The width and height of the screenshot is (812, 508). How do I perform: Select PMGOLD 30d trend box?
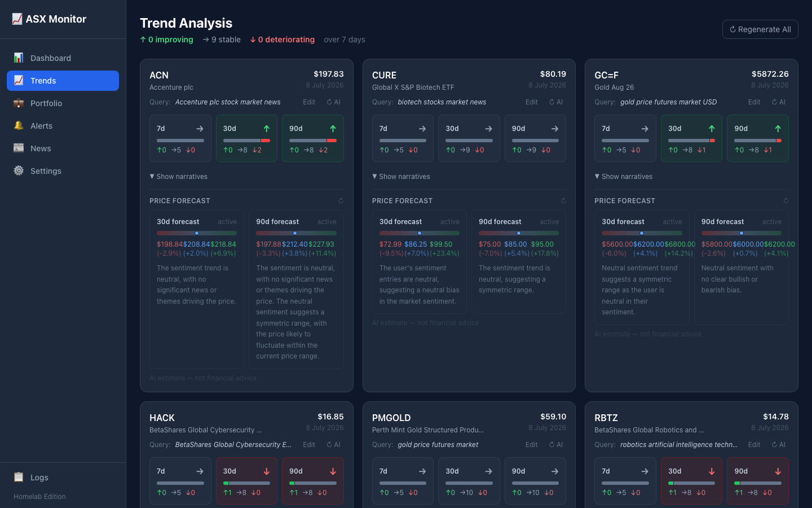coord(469,481)
